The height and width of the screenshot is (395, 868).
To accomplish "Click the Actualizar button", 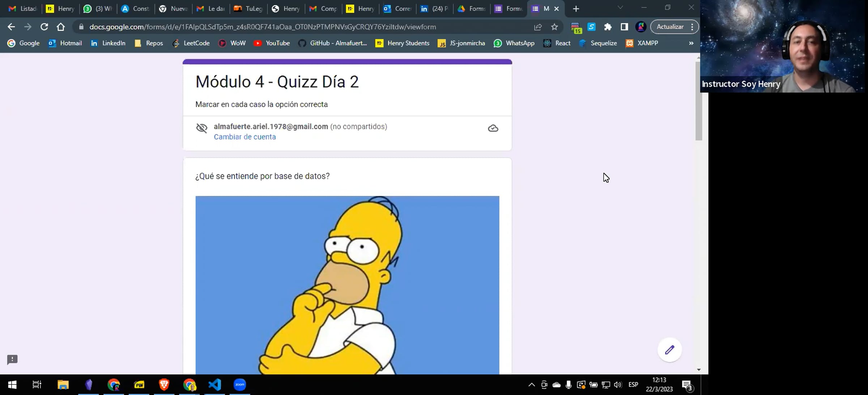I will 670,27.
